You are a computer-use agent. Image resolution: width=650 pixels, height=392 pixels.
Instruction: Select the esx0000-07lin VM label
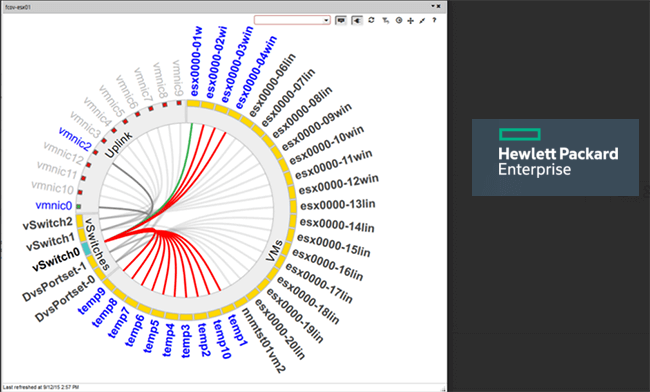[288, 98]
